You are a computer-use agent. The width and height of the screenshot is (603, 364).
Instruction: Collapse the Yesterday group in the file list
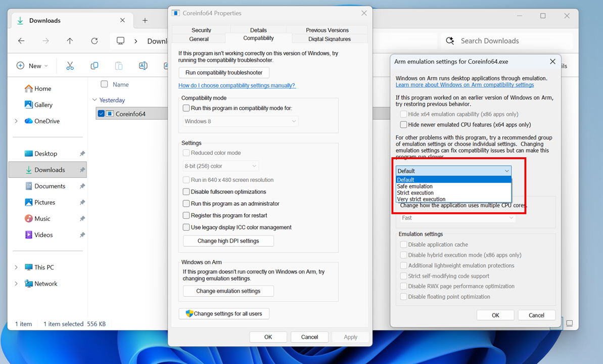point(96,100)
